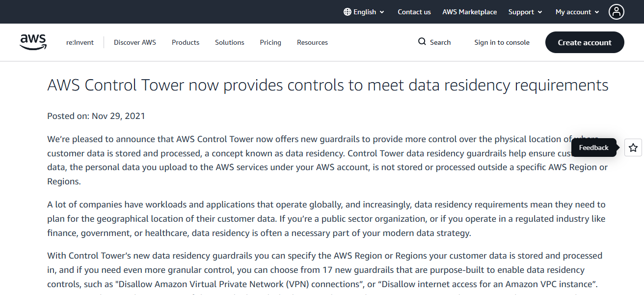Navigate to Discover AWS
This screenshot has width=644, height=295.
pyautogui.click(x=134, y=42)
